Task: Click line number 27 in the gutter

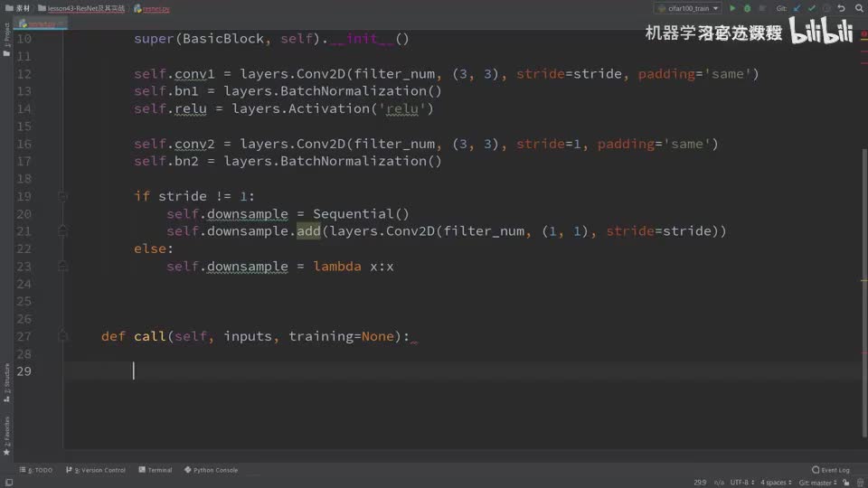Action: 24,336
